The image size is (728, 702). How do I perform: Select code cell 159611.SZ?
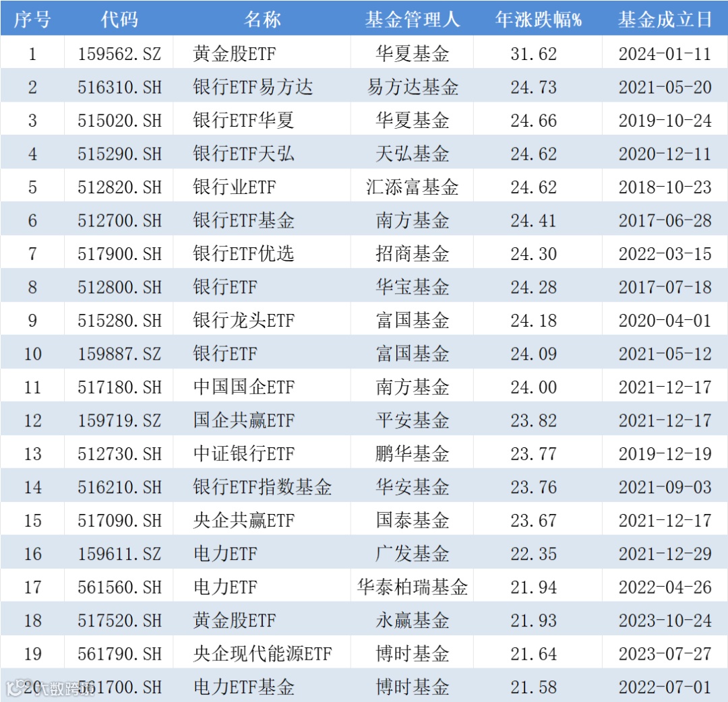(x=119, y=554)
